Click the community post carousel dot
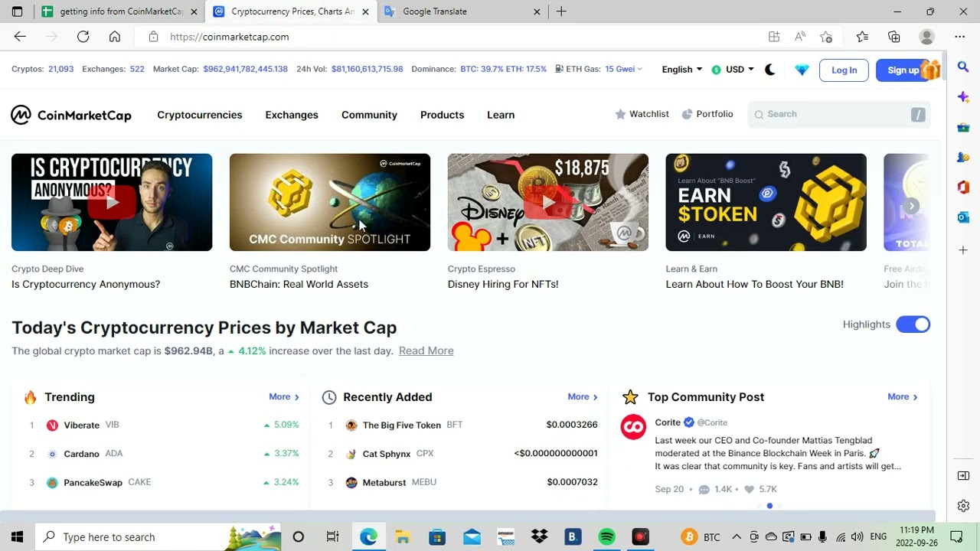The height and width of the screenshot is (551, 980). pos(769,506)
